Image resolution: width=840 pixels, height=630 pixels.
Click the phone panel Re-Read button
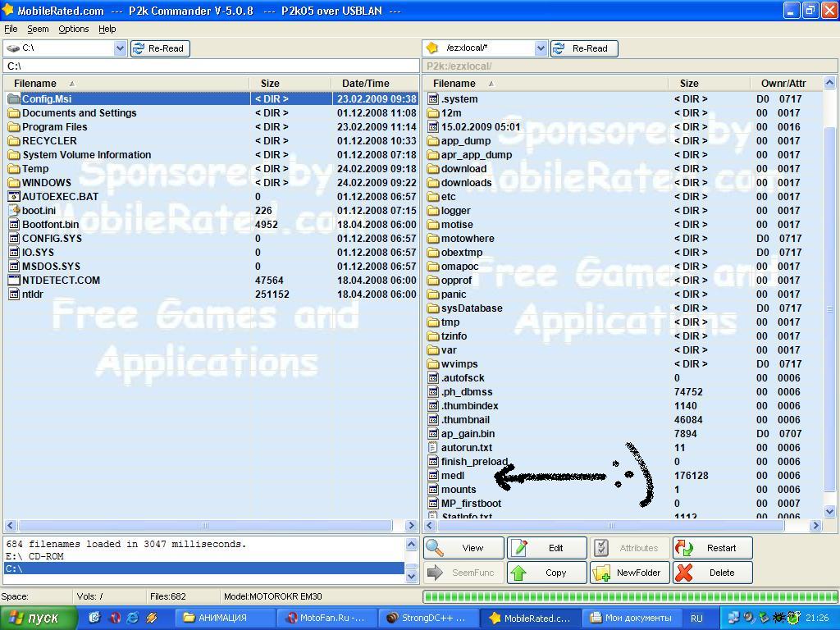point(584,48)
